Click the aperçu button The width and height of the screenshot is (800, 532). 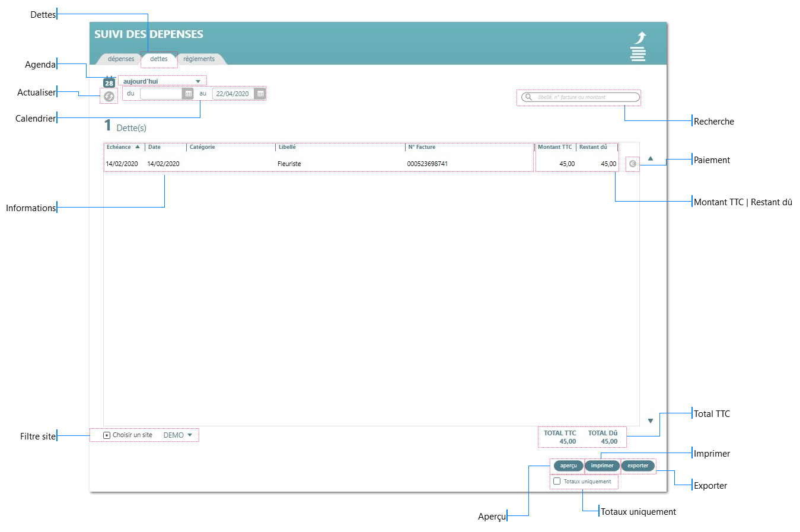pyautogui.click(x=568, y=466)
